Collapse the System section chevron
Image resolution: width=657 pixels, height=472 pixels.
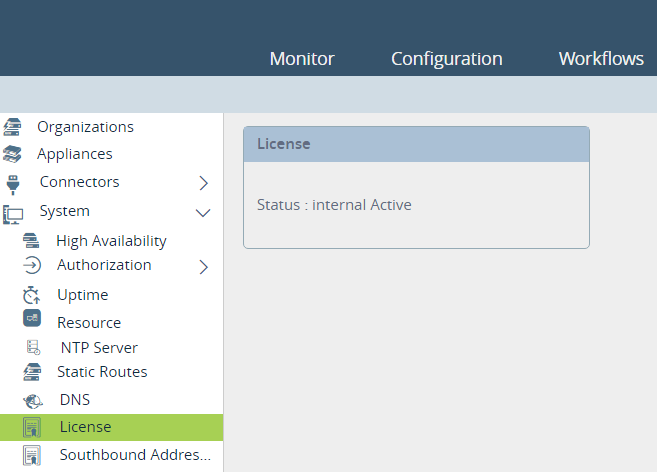pos(203,213)
